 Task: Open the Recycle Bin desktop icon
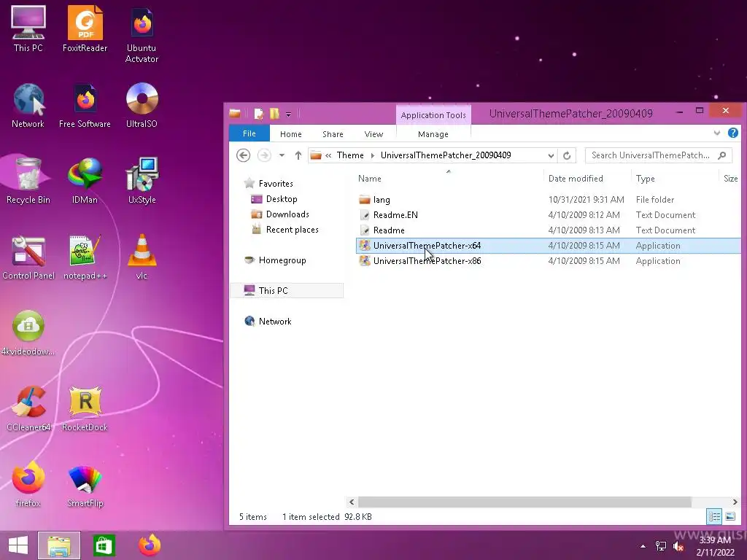pyautogui.click(x=28, y=181)
